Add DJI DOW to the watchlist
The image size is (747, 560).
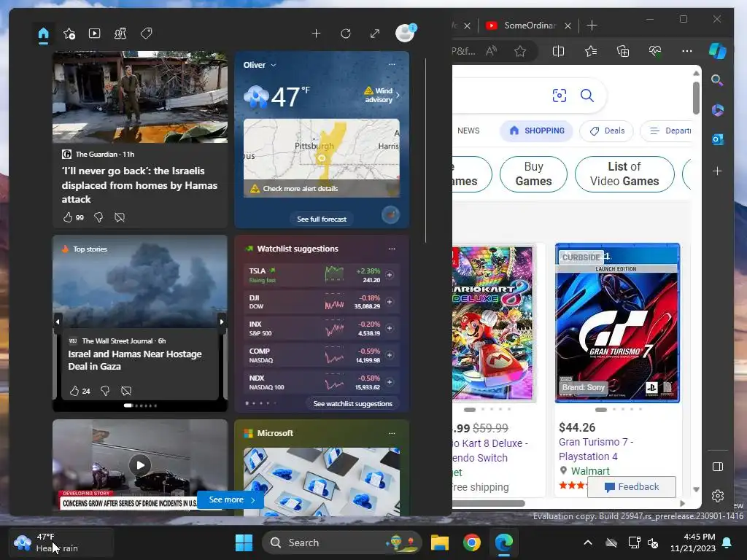point(390,301)
